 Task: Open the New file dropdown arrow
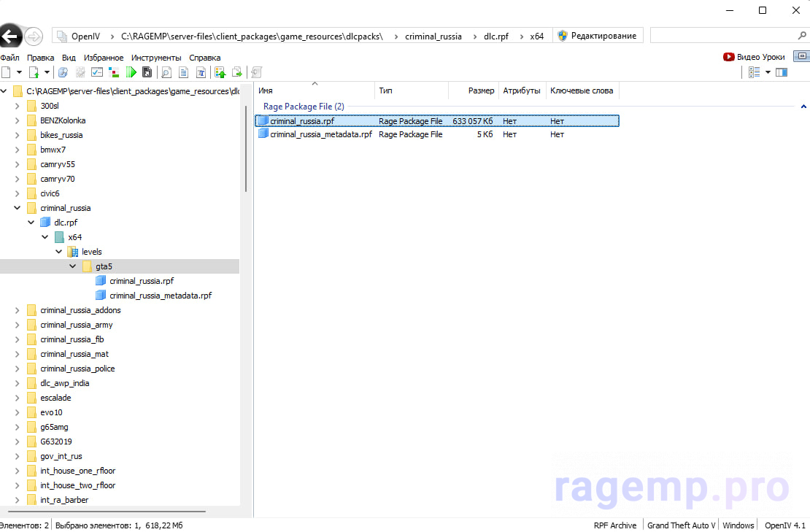click(x=19, y=72)
